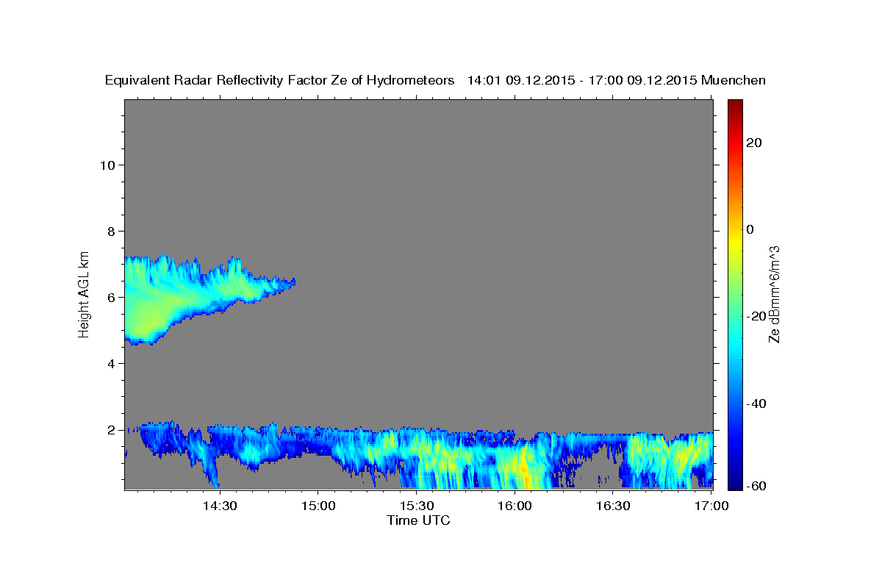This screenshot has height=588, width=882.
Task: Click the station name 'Muenchen' in the title
Action: (x=734, y=80)
